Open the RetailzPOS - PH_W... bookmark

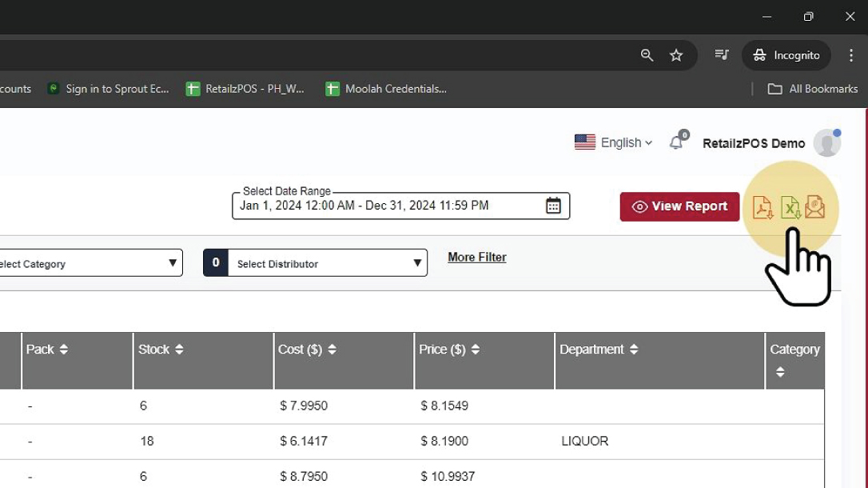click(x=245, y=89)
